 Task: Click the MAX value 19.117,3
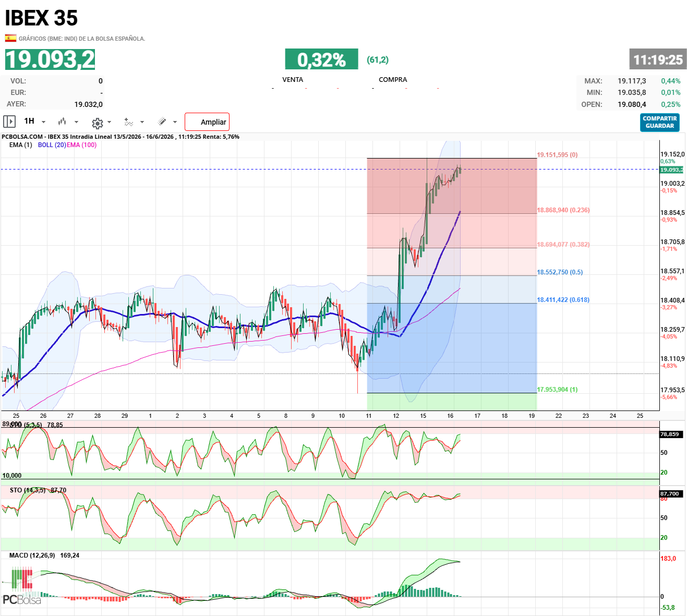coord(632,81)
